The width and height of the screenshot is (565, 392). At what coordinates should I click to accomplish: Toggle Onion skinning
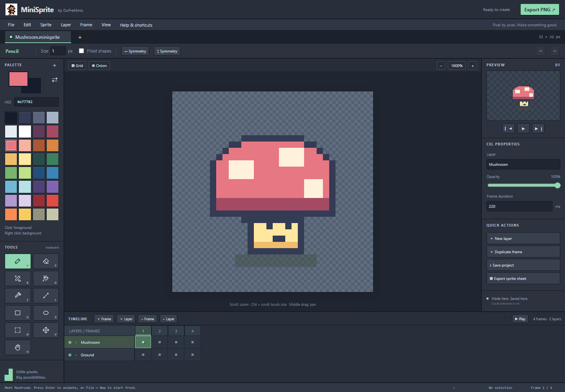click(x=99, y=66)
